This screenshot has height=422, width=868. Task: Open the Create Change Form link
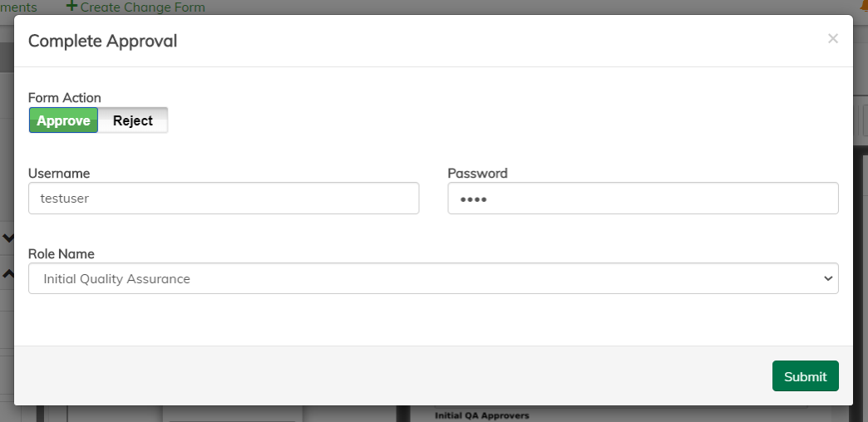point(142,7)
